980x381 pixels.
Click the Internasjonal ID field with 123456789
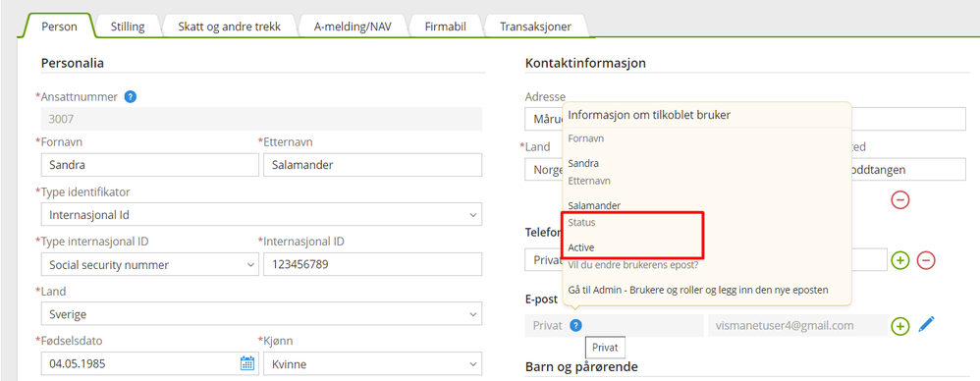[x=372, y=264]
